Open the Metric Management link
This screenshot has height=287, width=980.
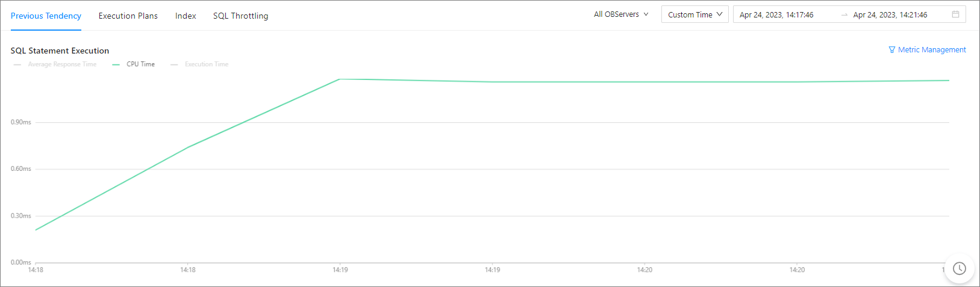(x=932, y=50)
